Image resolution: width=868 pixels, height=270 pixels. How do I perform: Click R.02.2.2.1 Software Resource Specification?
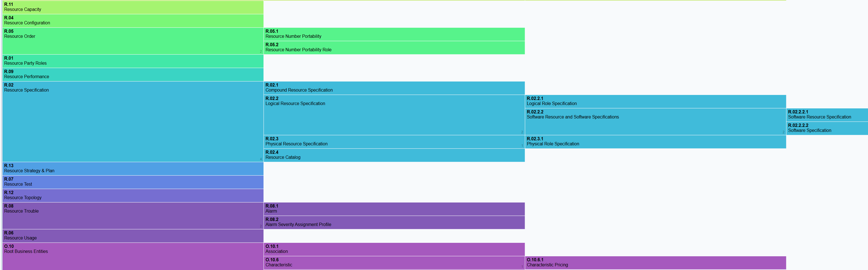(827, 115)
